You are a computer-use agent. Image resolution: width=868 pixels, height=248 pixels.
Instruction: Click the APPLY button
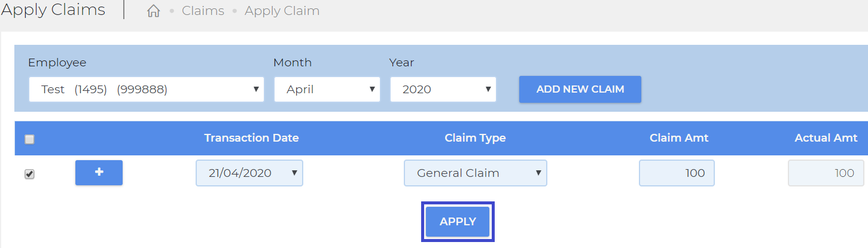pos(458,222)
